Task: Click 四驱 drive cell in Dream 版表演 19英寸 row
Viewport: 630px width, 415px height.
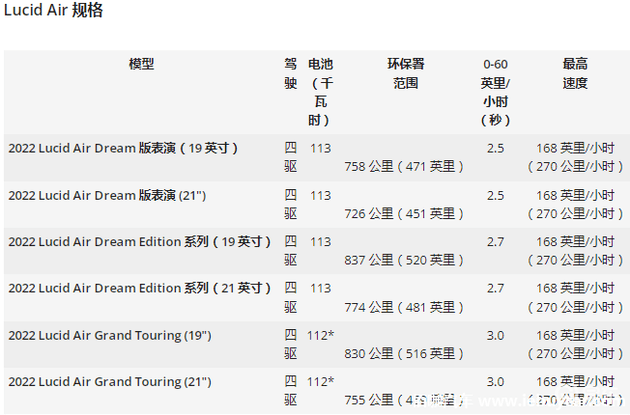Action: click(x=290, y=157)
